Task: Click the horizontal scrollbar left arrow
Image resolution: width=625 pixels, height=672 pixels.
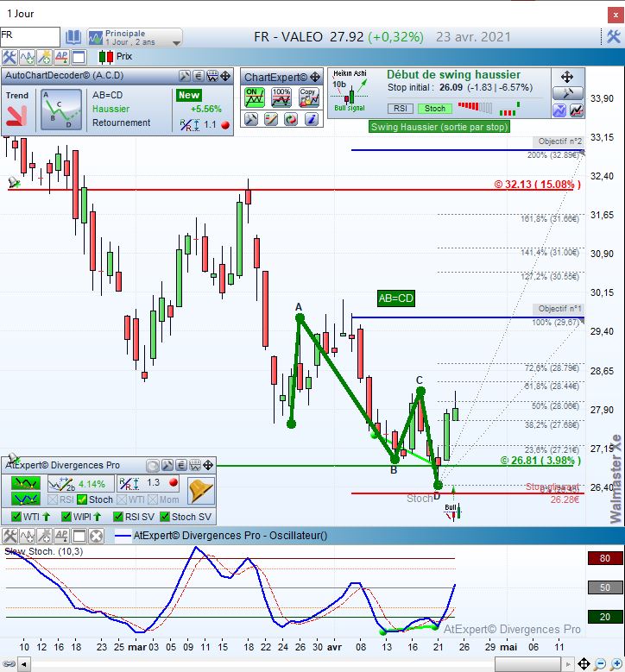Action: tap(24, 665)
